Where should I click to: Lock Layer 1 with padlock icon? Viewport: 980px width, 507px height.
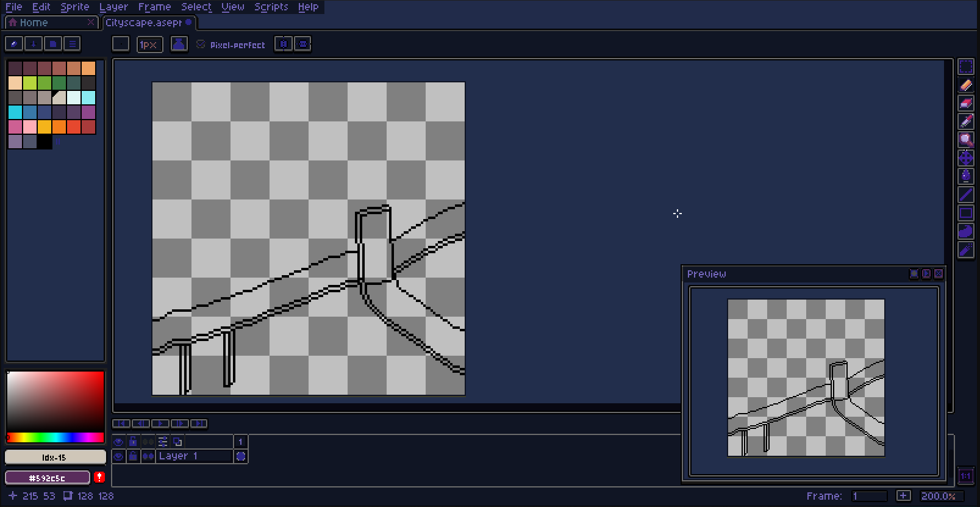133,456
